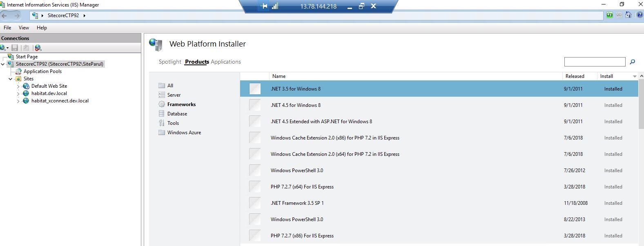Click the Start Page tree icon
The width and height of the screenshot is (644, 246).
click(11, 56)
